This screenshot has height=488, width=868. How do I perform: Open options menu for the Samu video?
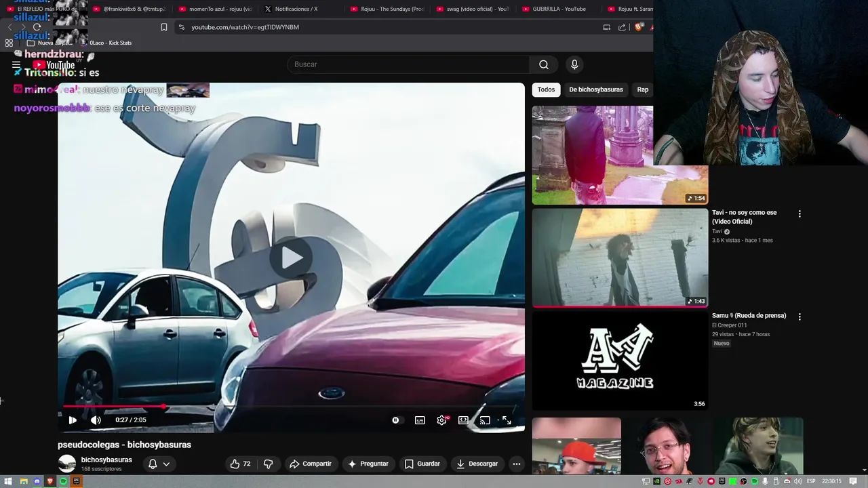[800, 317]
